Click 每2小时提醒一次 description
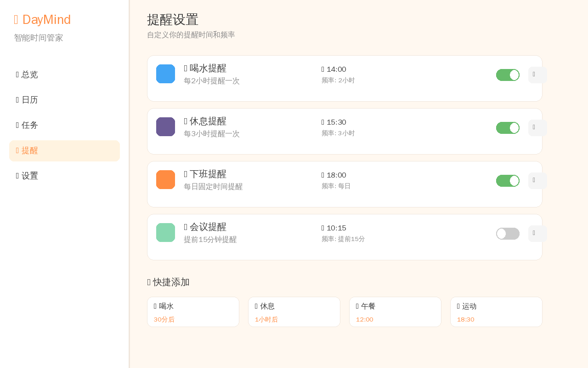Image resolution: width=588 pixels, height=368 pixels. pos(212,81)
